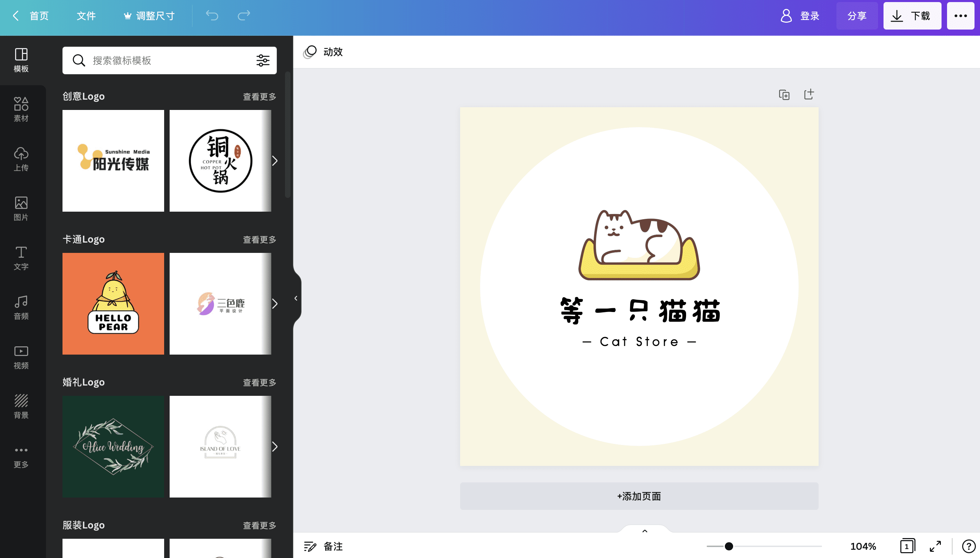Click 查看更多 for 卡通Logo templates

[259, 239]
